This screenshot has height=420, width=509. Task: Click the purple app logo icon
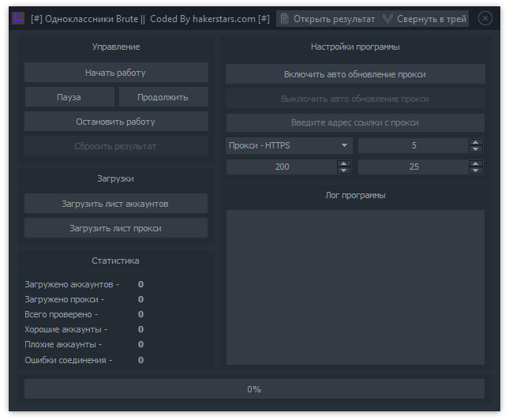(18, 18)
